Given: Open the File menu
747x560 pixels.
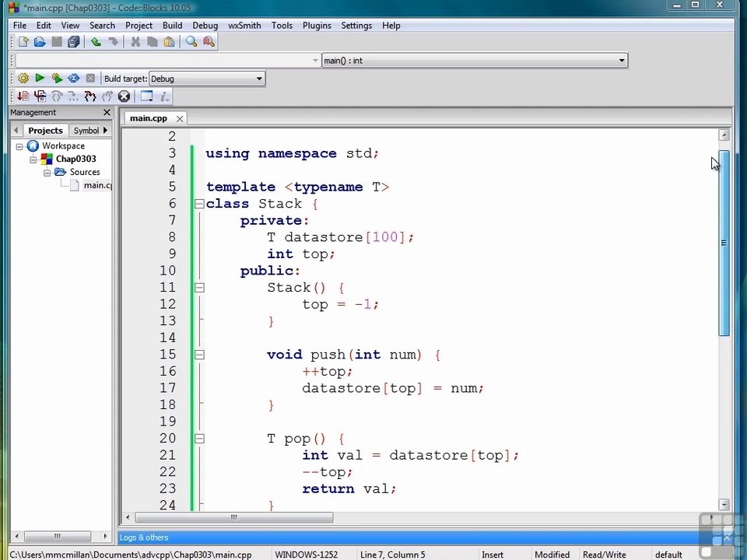Looking at the screenshot, I should 19,25.
